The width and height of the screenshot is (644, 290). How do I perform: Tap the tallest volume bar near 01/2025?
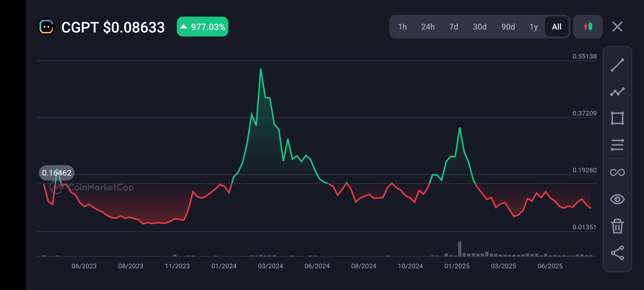(x=460, y=249)
